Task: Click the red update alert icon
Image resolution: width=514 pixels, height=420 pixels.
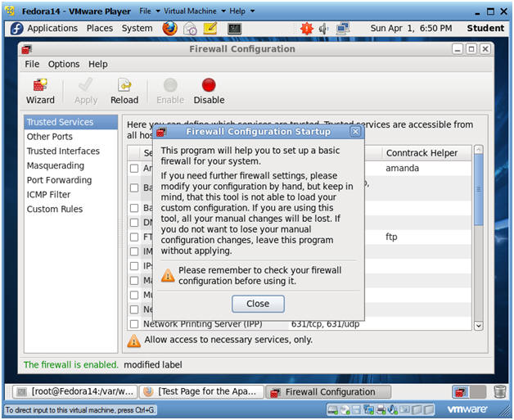Action: (x=307, y=29)
